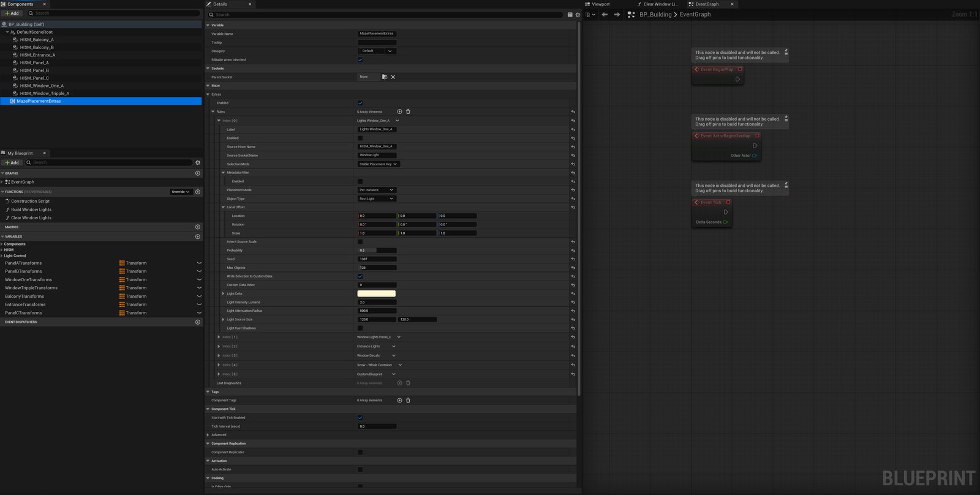The image size is (980, 495).
Task: Open Placement Mode dropdown
Action: pyautogui.click(x=377, y=190)
